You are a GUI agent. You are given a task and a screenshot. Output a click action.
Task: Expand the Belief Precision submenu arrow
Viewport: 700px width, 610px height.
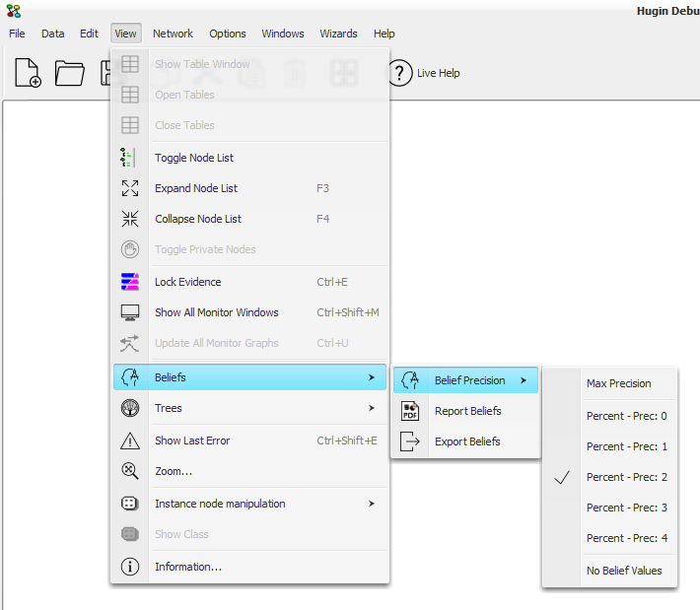tap(524, 380)
